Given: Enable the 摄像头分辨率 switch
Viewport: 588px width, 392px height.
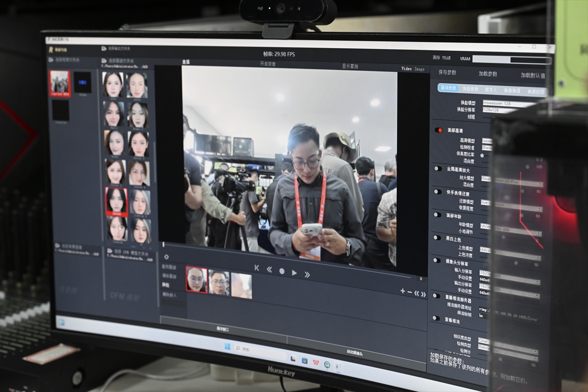Looking at the screenshot, I should pyautogui.click(x=436, y=261).
